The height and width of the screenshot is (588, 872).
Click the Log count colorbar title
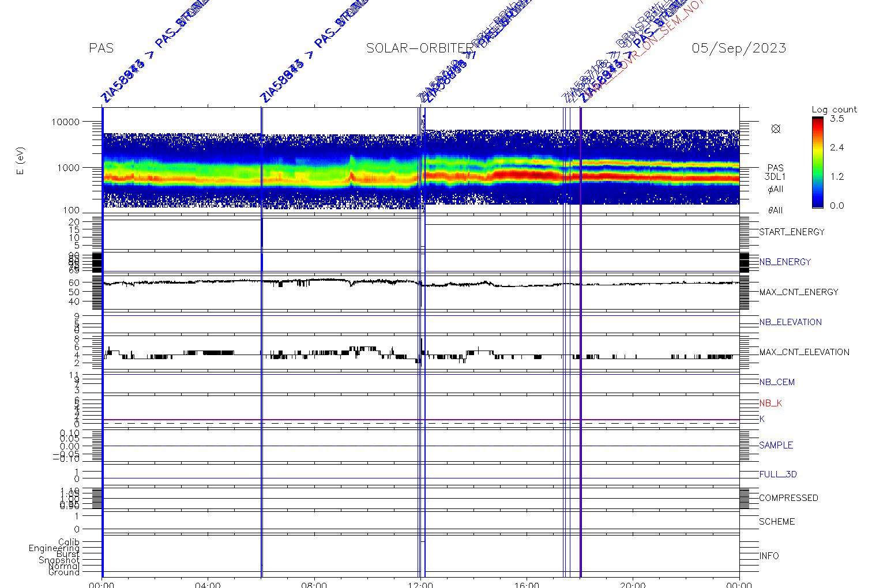click(834, 110)
